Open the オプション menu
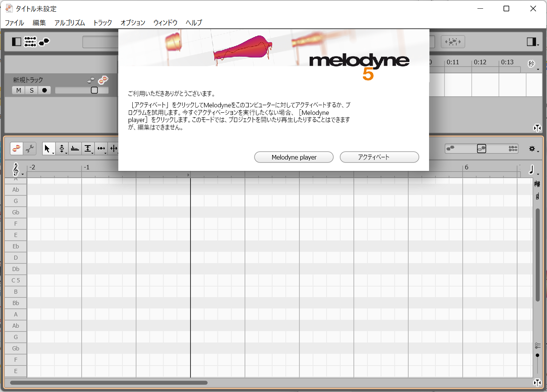 (x=133, y=23)
